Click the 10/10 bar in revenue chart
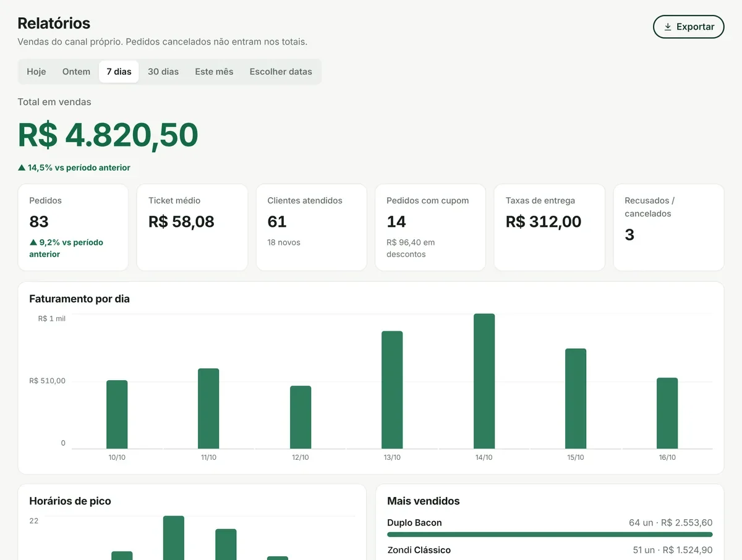Viewport: 742px width, 560px height. click(117, 414)
